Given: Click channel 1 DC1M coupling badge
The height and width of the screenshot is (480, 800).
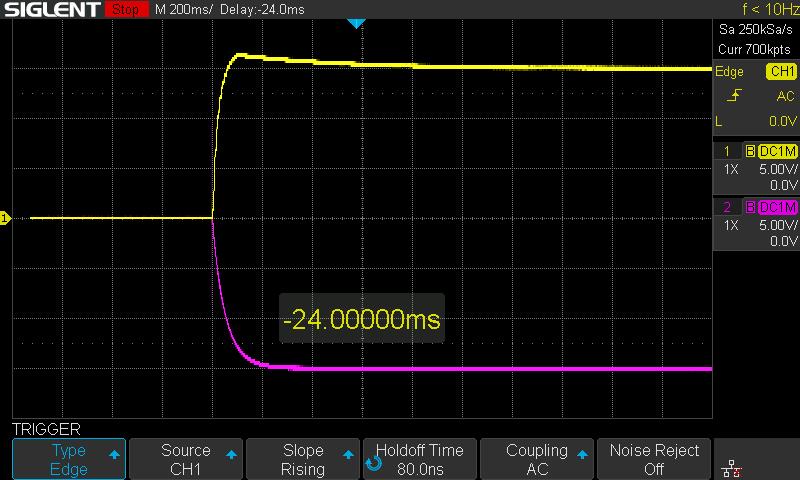Looking at the screenshot, I should pos(778,151).
